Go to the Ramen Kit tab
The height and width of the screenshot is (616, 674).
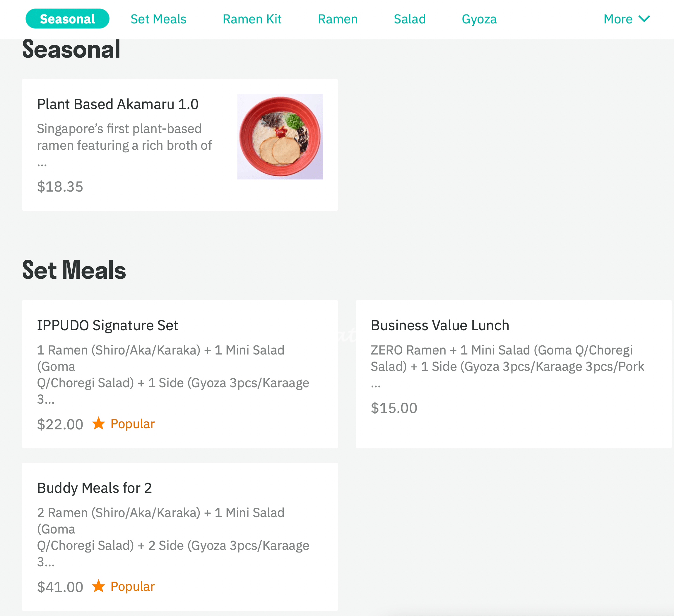[x=252, y=19]
